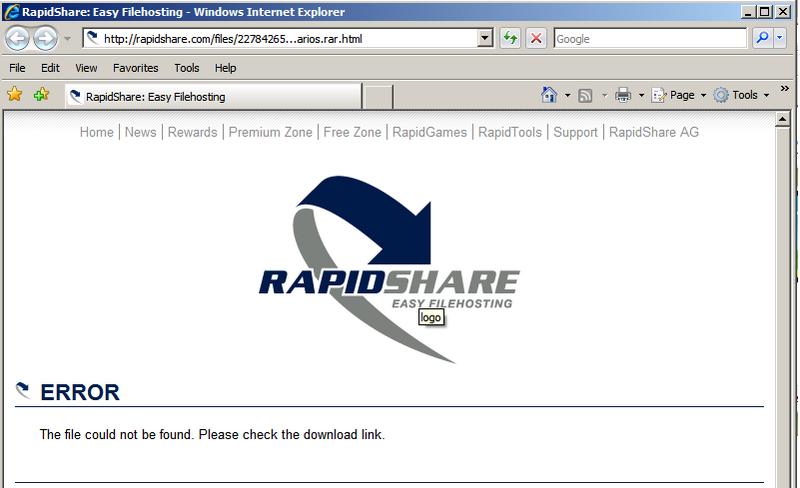This screenshot has width=800, height=488.
Task: Open the Favorites menu in menu bar
Action: pyautogui.click(x=135, y=68)
